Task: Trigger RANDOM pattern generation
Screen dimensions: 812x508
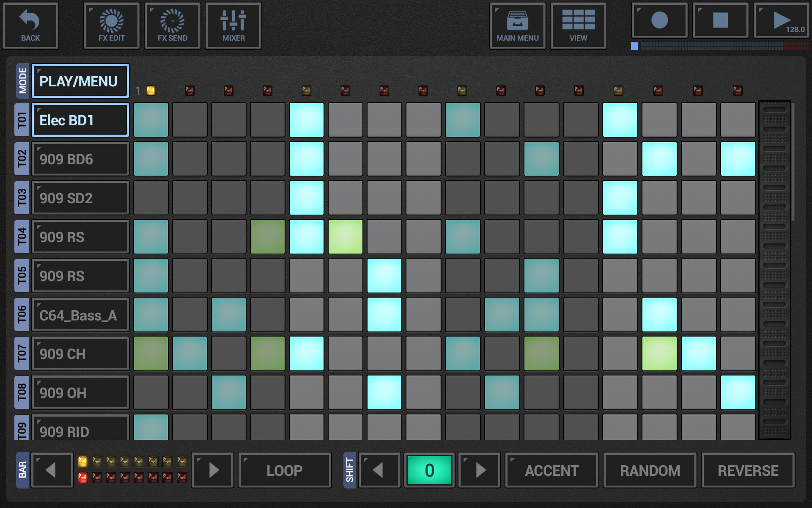Action: (x=650, y=470)
